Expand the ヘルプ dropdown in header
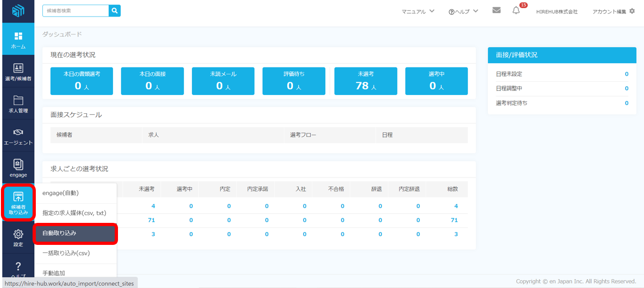This screenshot has height=288, width=644. coord(464,11)
